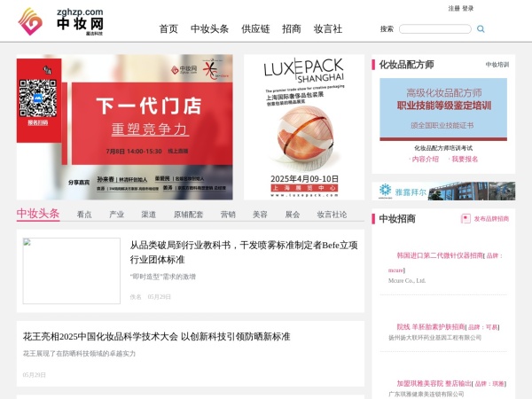Click the text 花王展现了在防晒科技领域的卓越实力
This screenshot has height=399, width=532.
[x=79, y=354]
